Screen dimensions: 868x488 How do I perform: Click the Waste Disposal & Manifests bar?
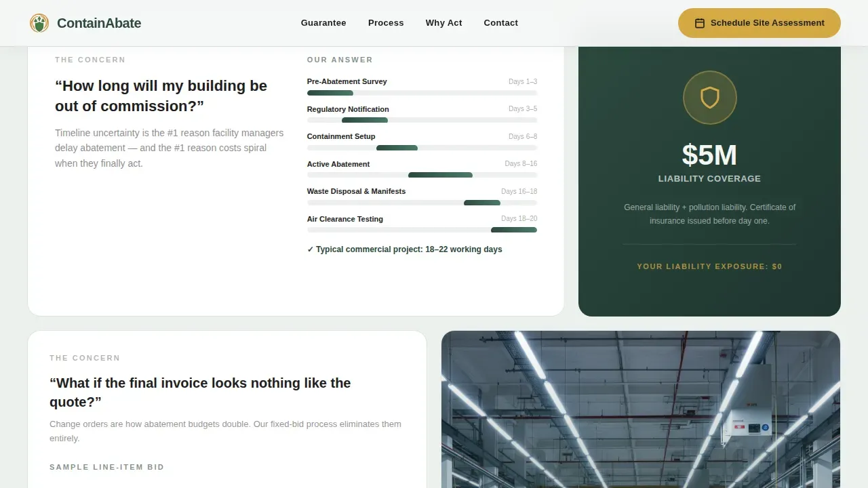click(x=422, y=203)
